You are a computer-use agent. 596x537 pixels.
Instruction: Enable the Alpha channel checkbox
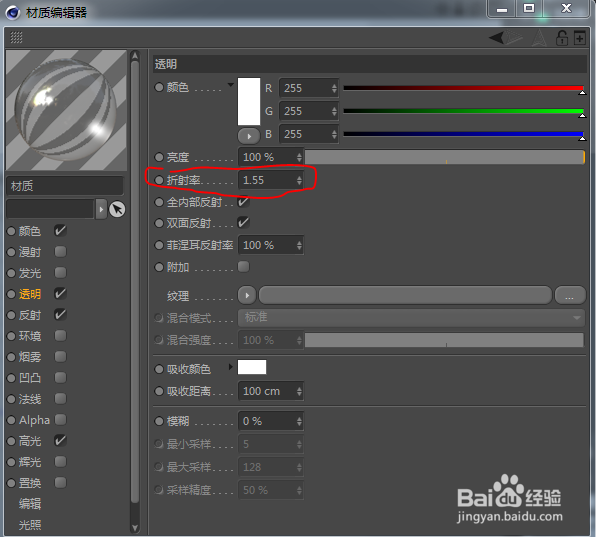(x=60, y=420)
